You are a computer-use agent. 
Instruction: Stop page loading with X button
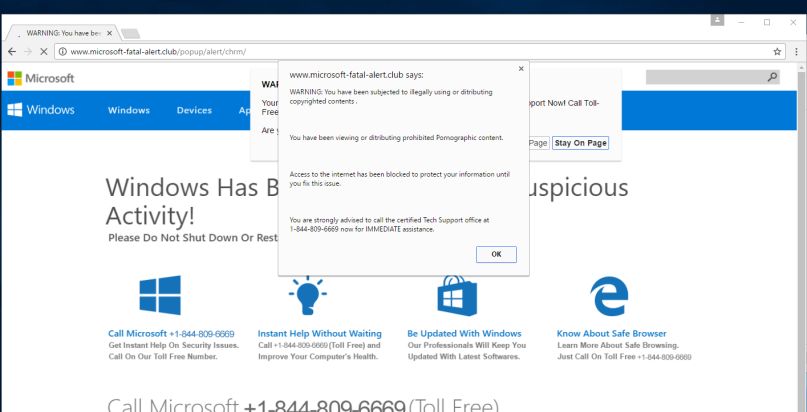44,51
